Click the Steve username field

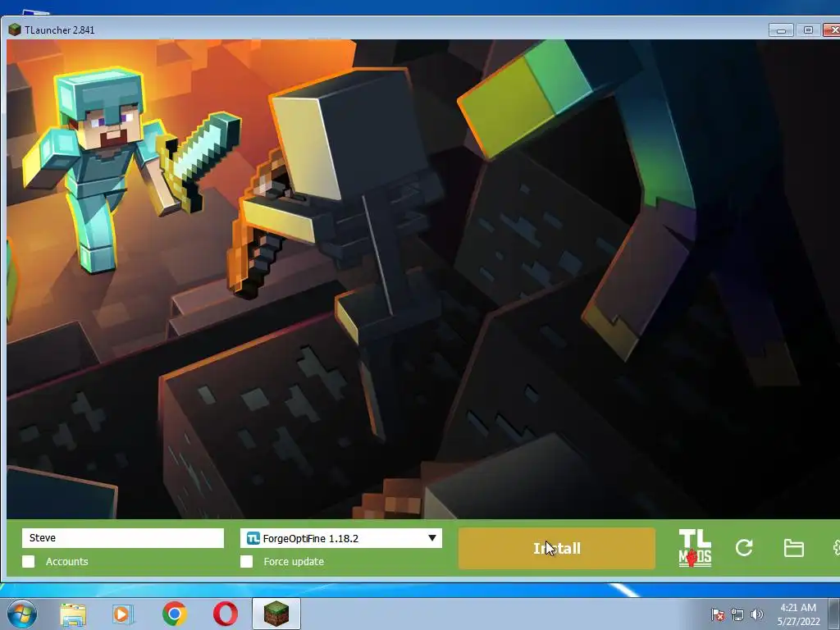tap(123, 538)
